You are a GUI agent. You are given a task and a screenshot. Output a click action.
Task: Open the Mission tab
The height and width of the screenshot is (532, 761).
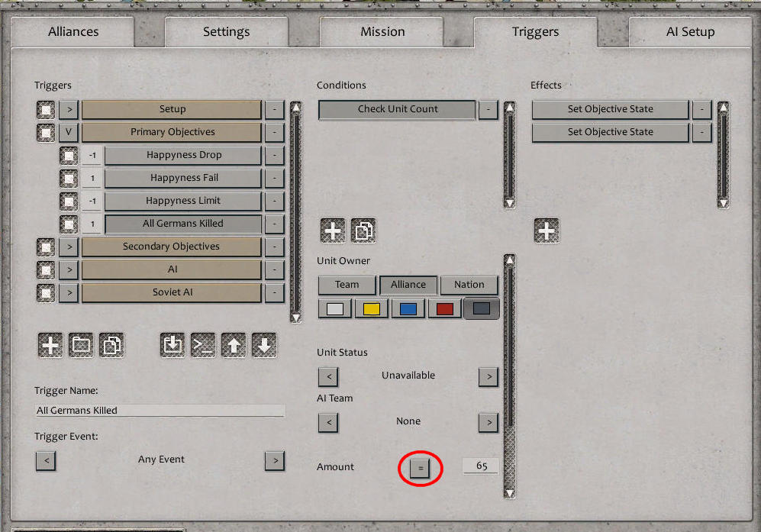(382, 32)
